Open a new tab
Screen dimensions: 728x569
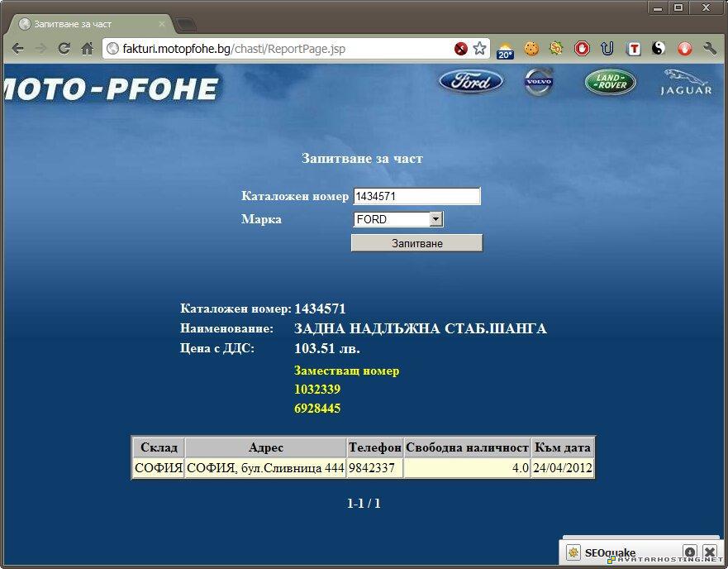186,24
